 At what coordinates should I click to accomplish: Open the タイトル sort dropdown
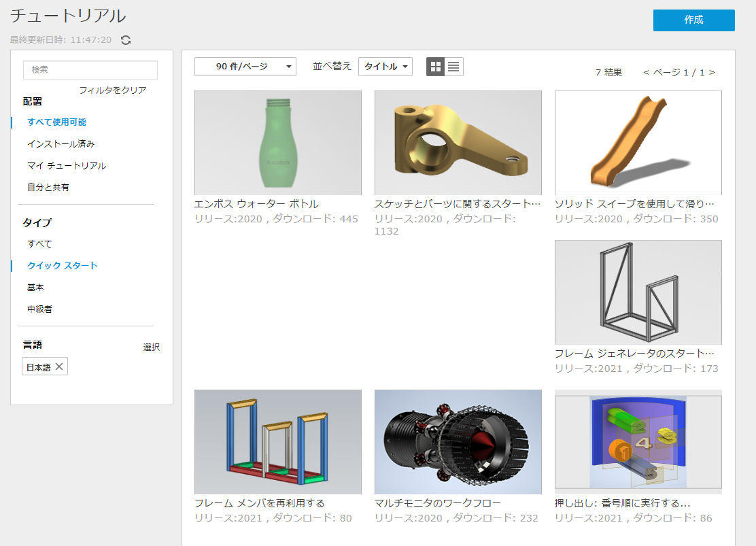(385, 67)
